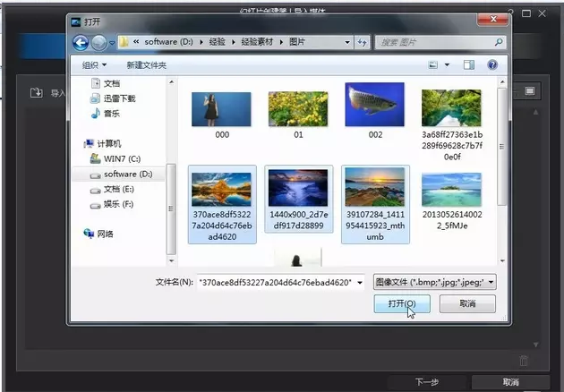Image resolution: width=564 pixels, height=392 pixels.
Task: Click the navigation pane scroll up arrow
Action: pos(172,82)
